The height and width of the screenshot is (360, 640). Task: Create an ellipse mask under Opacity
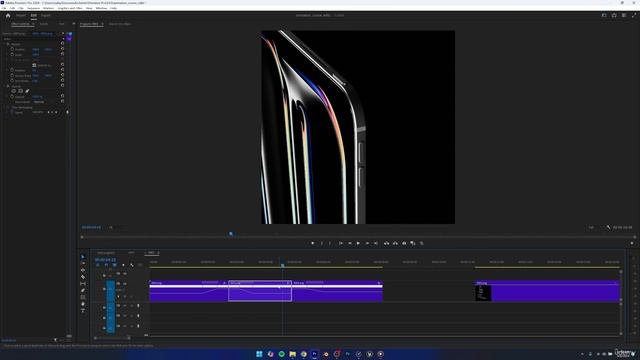[x=13, y=91]
